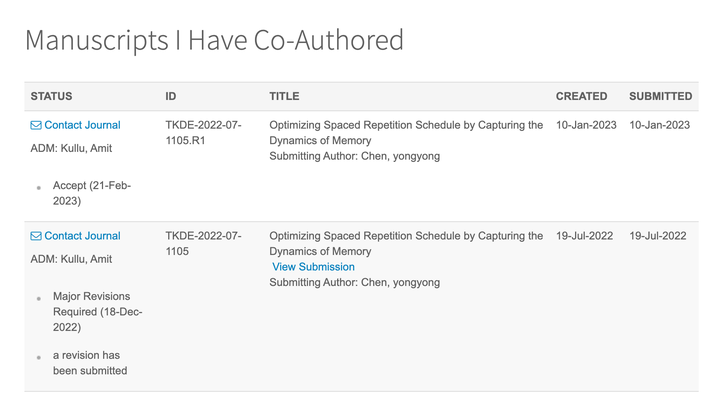
Task: Select the manuscript ID TKDE-2022-07-1105.R1
Action: (203, 133)
